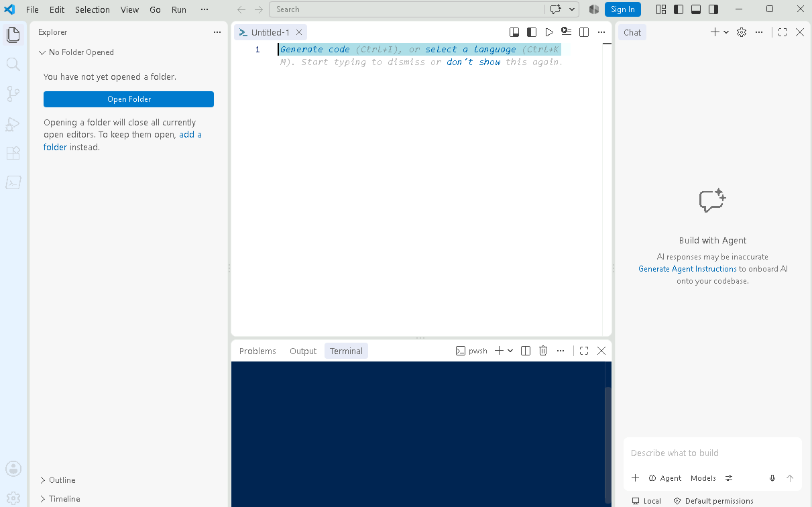Close the terminal panel
The width and height of the screenshot is (812, 507).
pyautogui.click(x=601, y=351)
